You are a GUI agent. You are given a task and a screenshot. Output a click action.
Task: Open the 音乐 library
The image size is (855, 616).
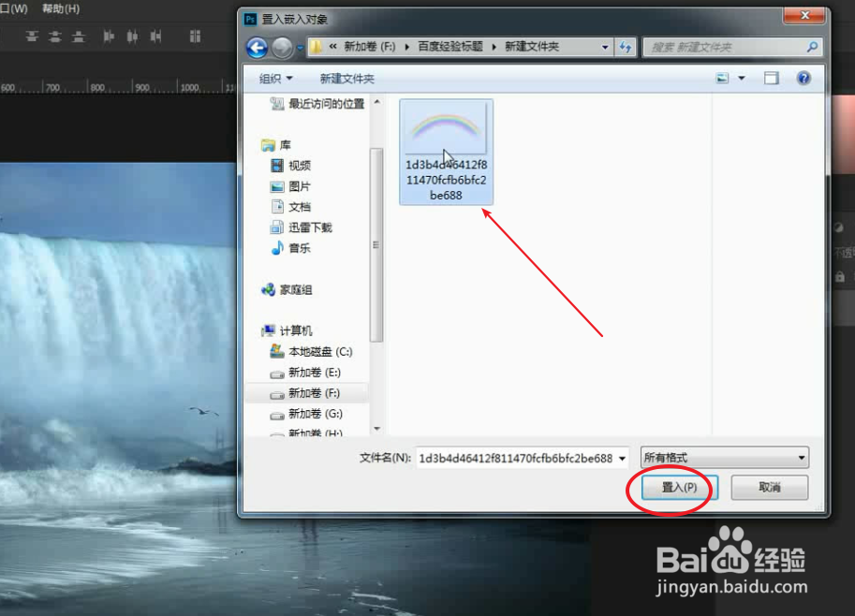click(291, 248)
